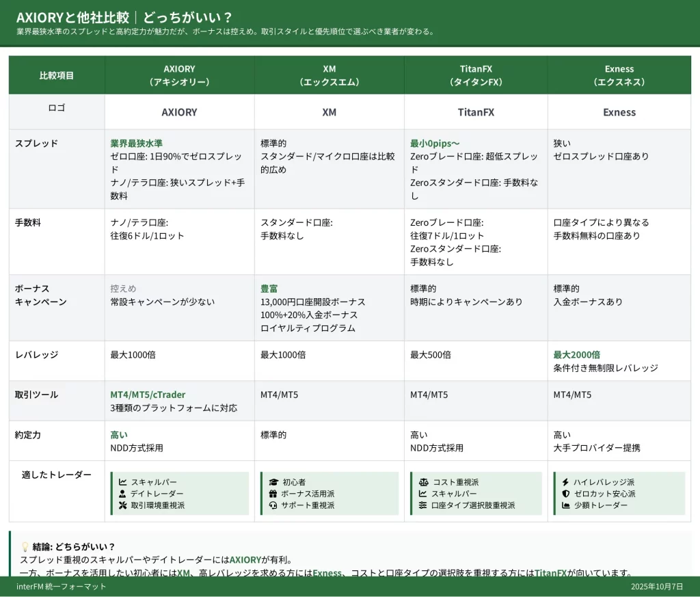Click the person icon next to デイトレーダー
Image resolution: width=700 pixels, height=597 pixels.
click(x=122, y=494)
